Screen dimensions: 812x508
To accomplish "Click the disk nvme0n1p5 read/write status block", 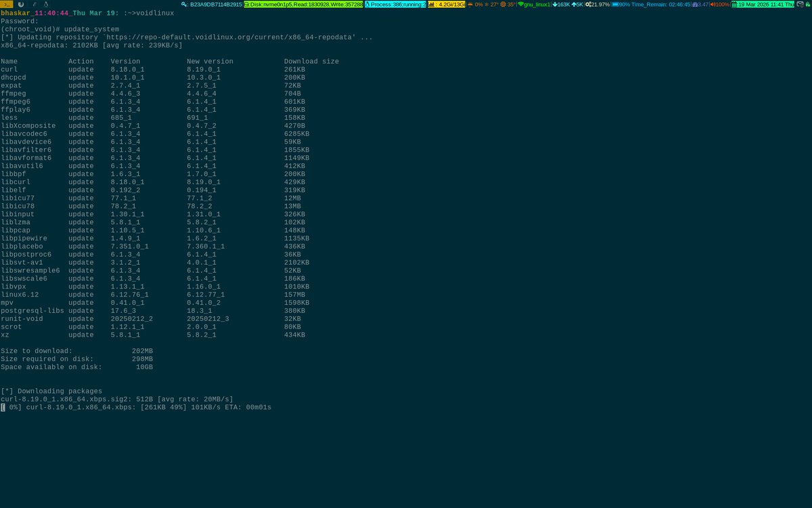I will coord(303,4).
